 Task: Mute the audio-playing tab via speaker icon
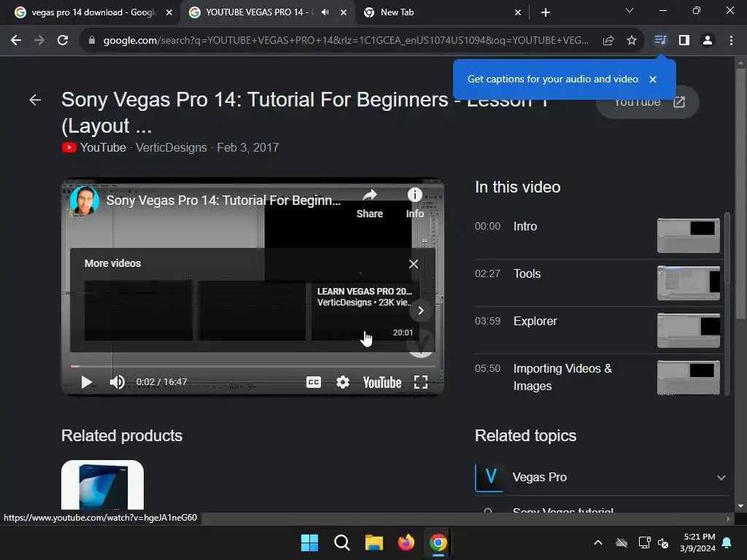[x=325, y=12]
